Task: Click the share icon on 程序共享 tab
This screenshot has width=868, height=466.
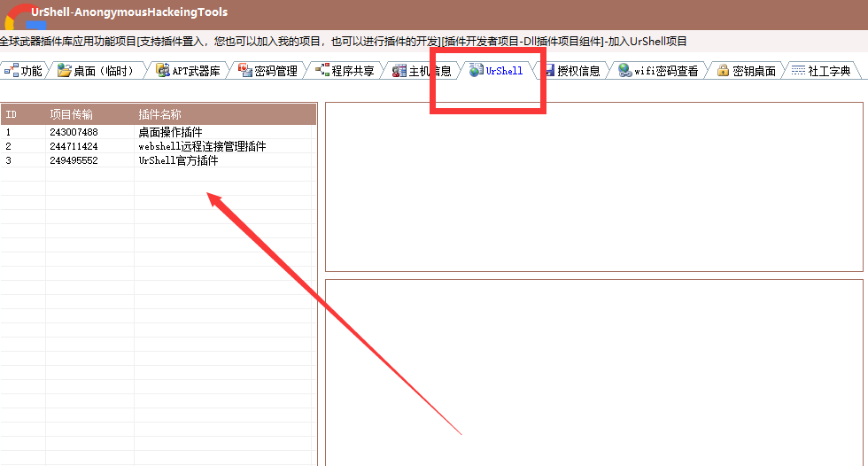Action: pos(322,70)
